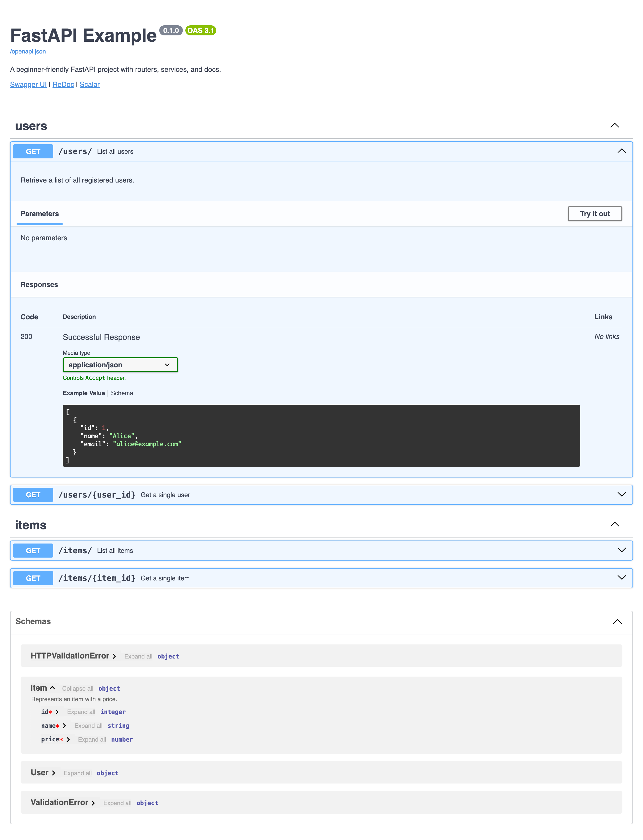The image size is (643, 840).
Task: Open the /openapi.json link
Action: pos(28,51)
